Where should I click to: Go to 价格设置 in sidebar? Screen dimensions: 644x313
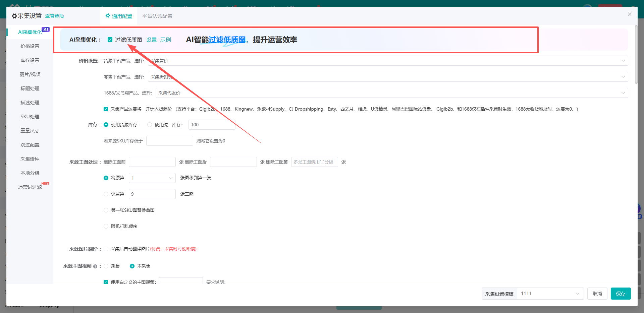[x=30, y=46]
